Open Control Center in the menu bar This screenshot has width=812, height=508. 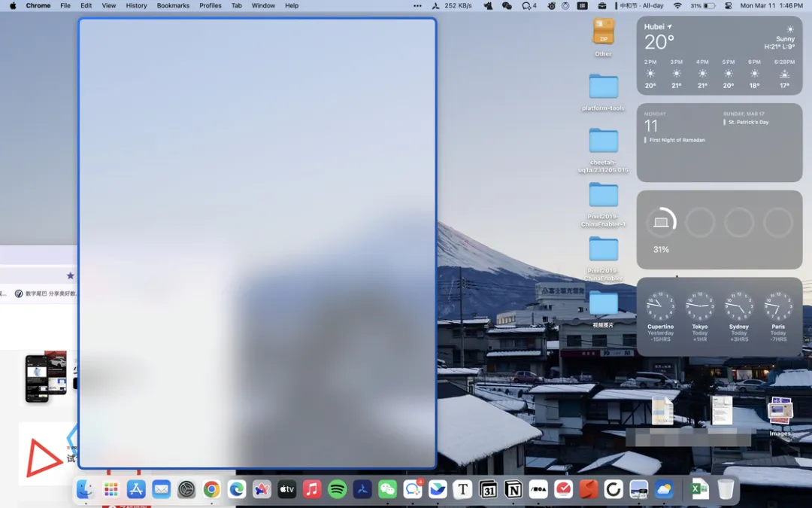pos(728,6)
